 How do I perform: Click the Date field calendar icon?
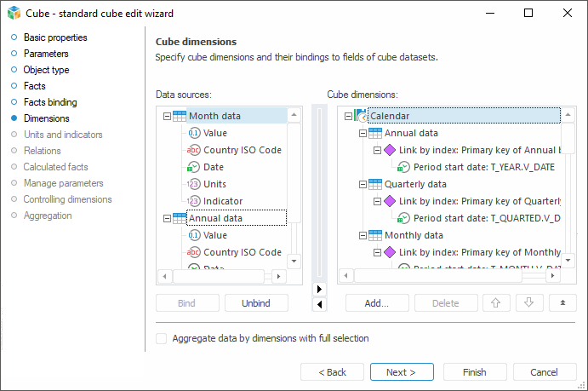pyautogui.click(x=193, y=167)
